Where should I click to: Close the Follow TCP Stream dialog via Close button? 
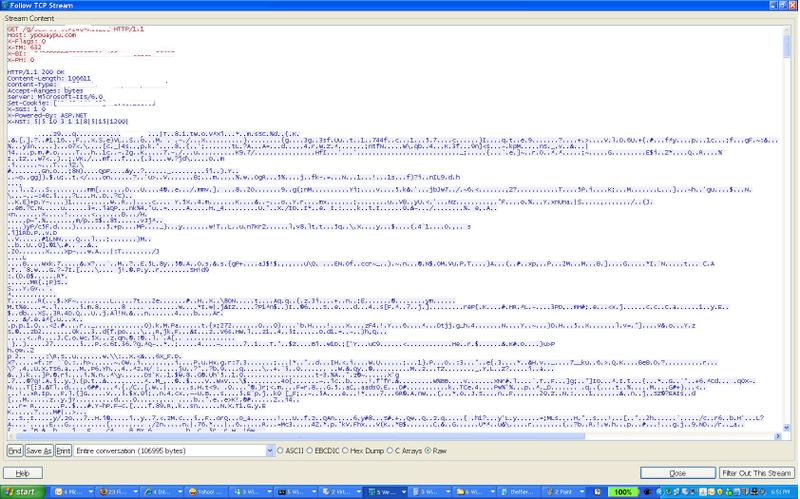pos(678,473)
